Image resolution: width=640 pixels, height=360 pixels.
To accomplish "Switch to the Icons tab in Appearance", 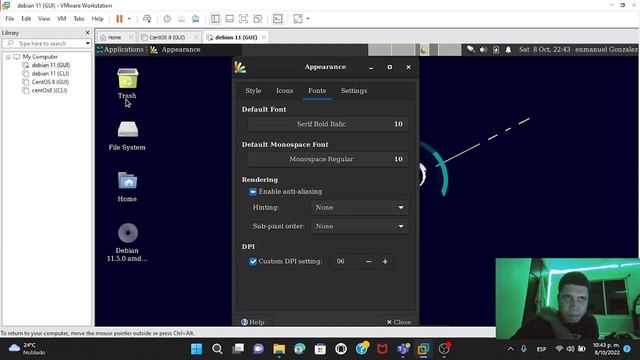I will click(x=284, y=91).
